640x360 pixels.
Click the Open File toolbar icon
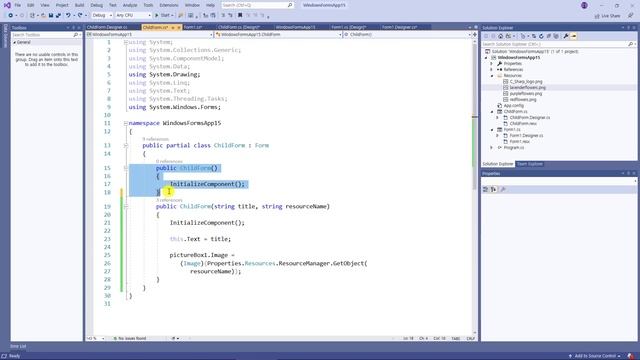[43, 16]
